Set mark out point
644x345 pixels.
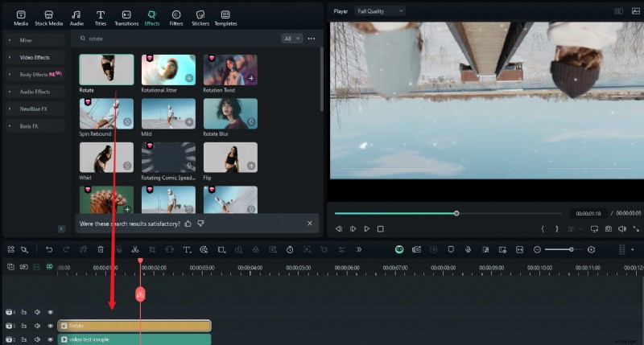(556, 229)
